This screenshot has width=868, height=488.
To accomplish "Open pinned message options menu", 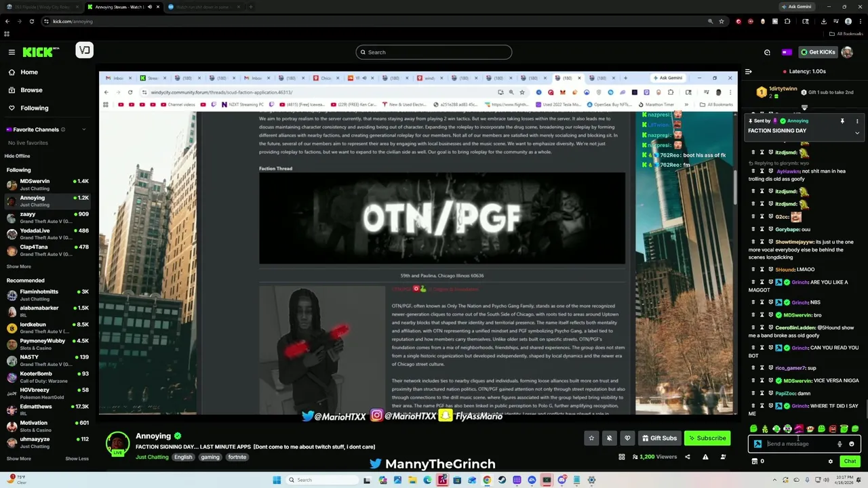I will 857,121.
